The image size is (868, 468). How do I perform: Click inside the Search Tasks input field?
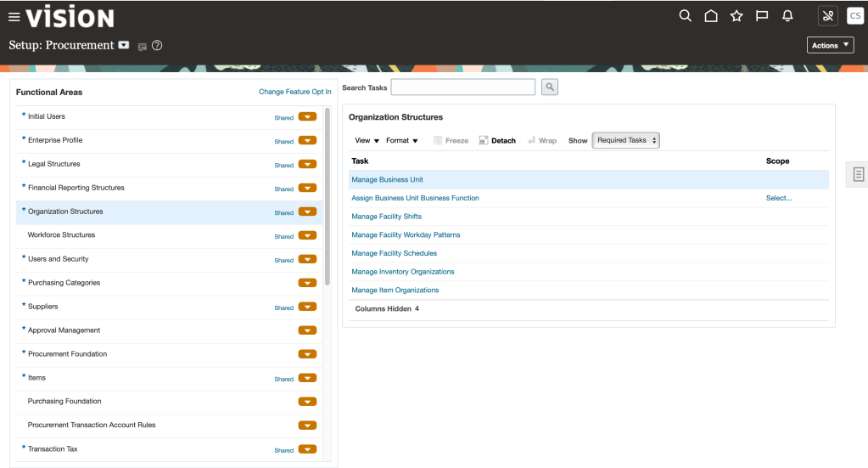462,87
